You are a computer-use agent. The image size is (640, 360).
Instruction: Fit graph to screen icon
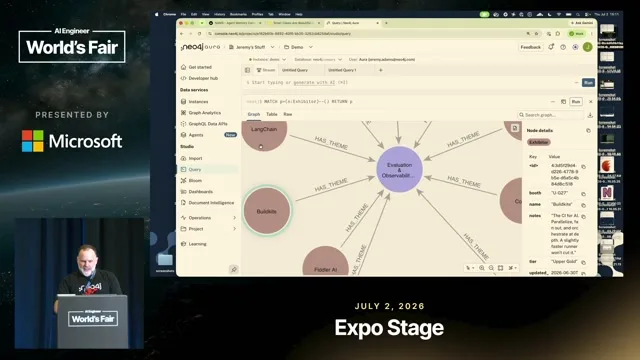[x=500, y=268]
